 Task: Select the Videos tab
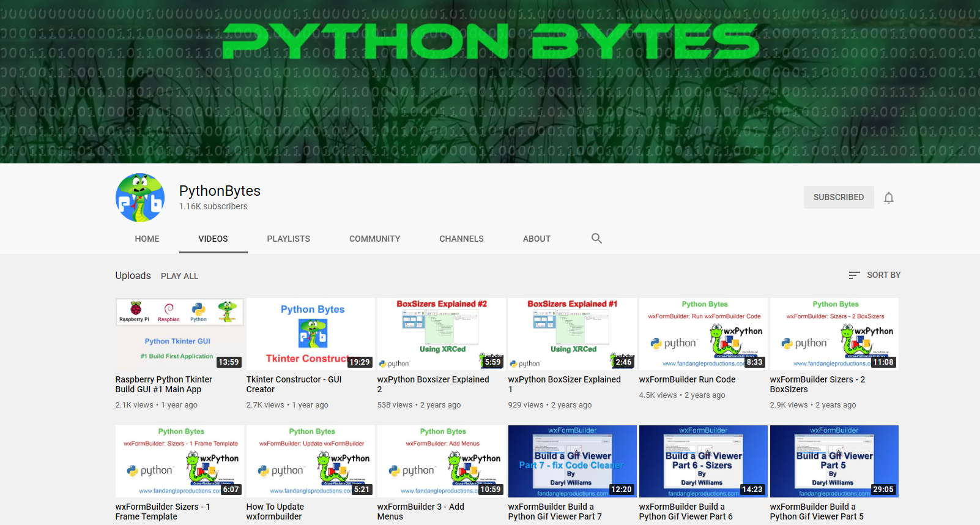pos(213,239)
